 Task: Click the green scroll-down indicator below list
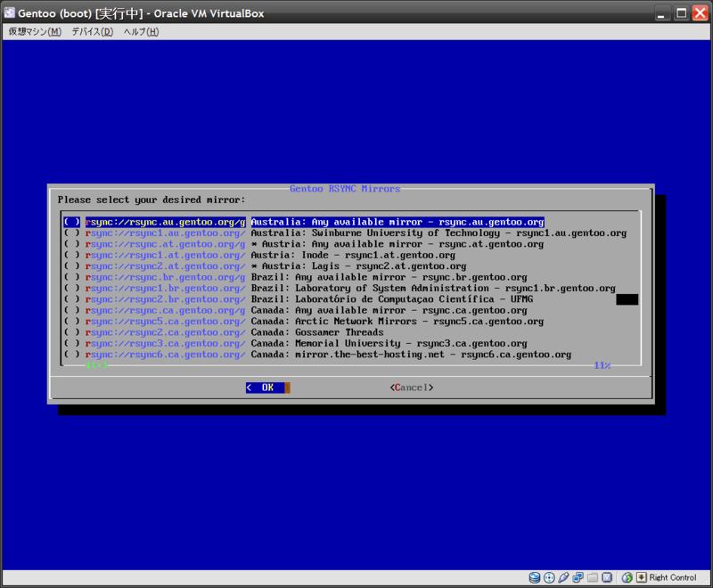pos(96,365)
